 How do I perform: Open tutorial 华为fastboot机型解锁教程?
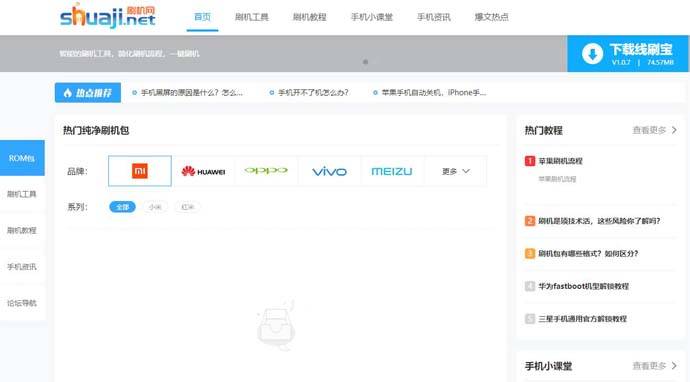(x=584, y=286)
